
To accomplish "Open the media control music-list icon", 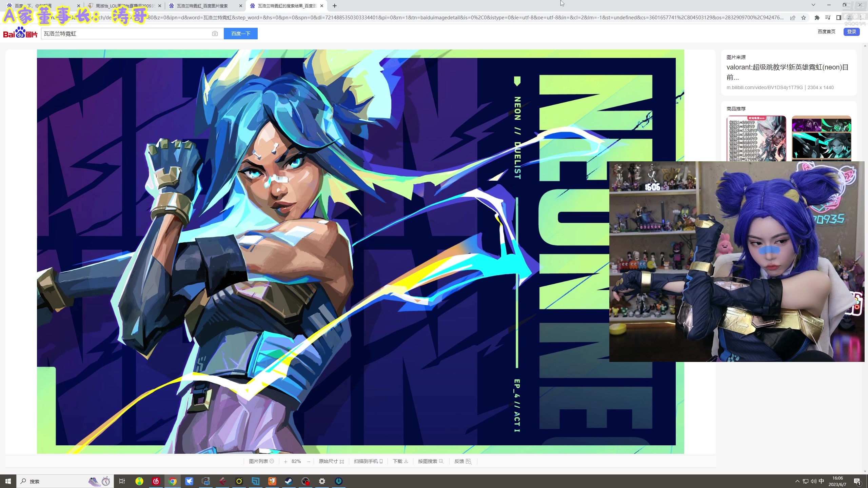I will click(828, 18).
